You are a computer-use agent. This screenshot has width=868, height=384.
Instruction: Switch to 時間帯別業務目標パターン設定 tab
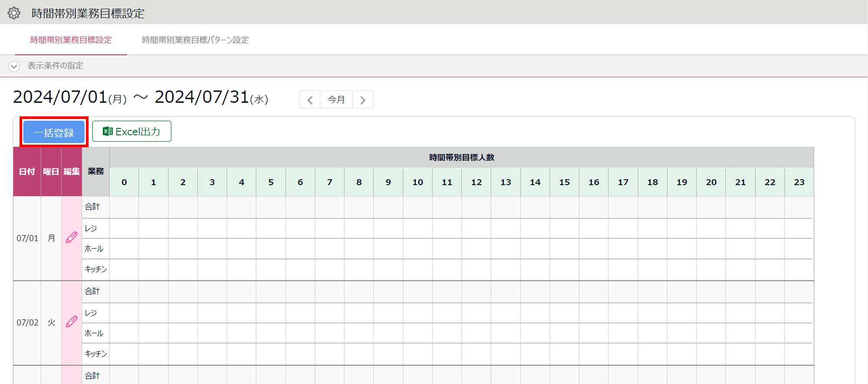pyautogui.click(x=195, y=40)
